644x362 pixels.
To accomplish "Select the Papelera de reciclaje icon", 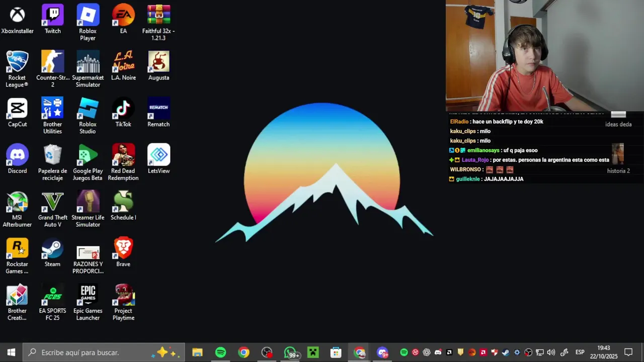I will pos(52,163).
